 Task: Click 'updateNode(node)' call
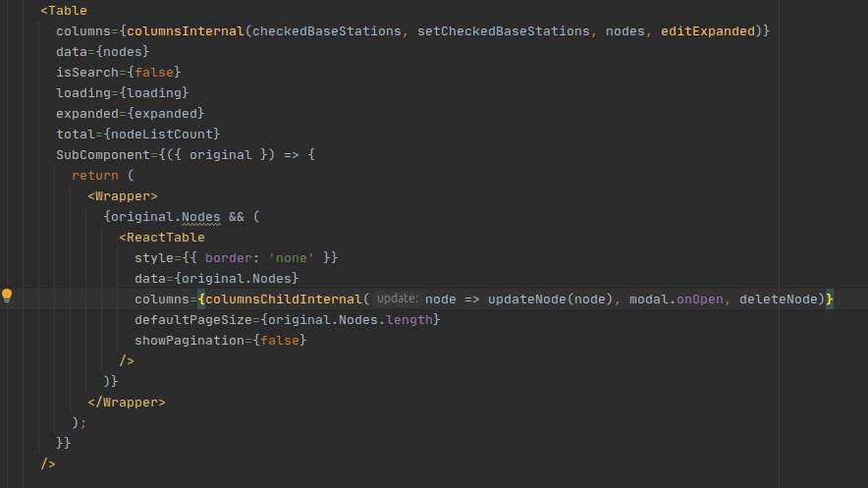[550, 299]
